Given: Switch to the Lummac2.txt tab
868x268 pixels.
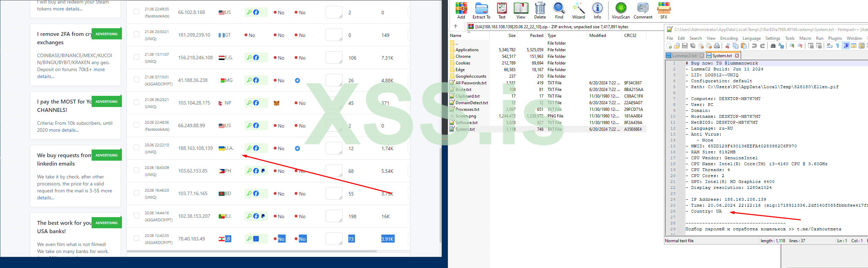Looking at the screenshot, I should pos(684,56).
